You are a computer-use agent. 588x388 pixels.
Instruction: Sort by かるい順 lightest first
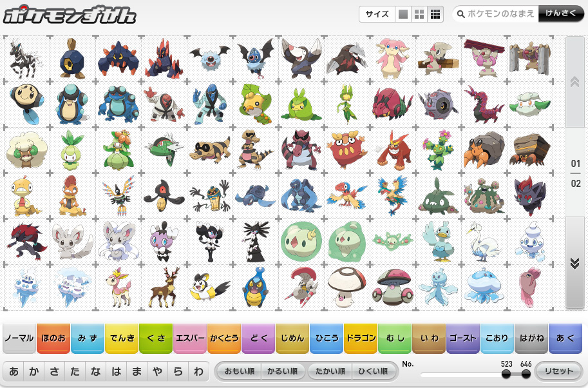pos(282,371)
